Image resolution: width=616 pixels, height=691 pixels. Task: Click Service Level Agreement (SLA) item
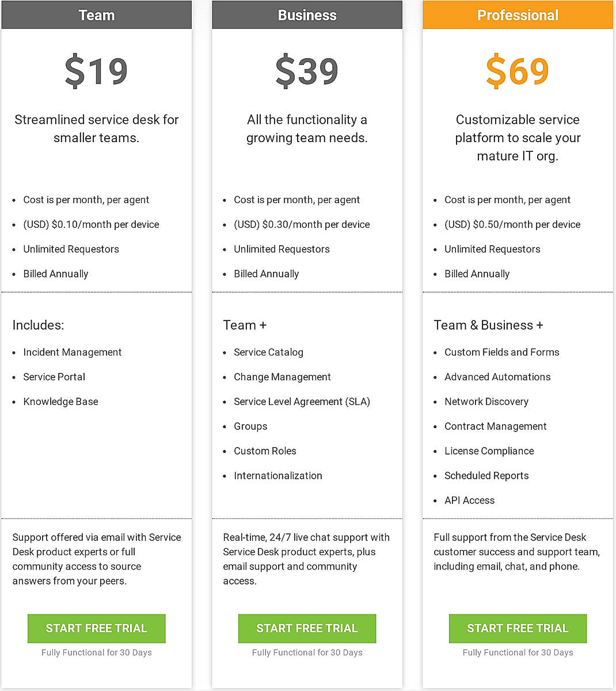(302, 402)
